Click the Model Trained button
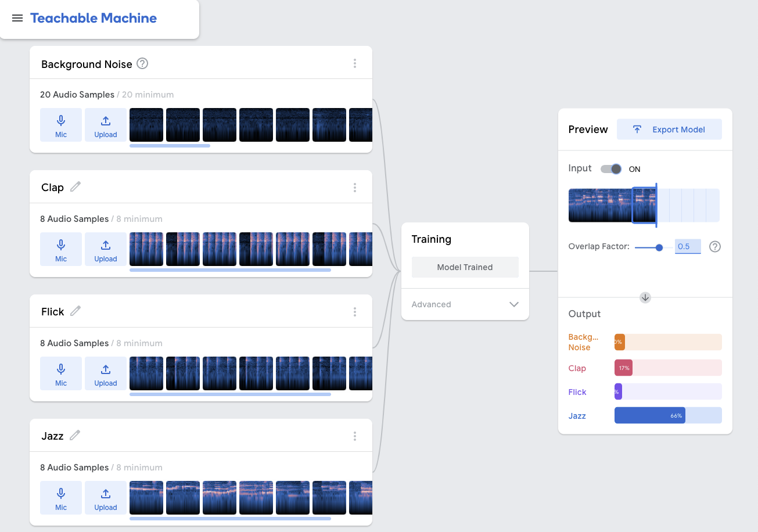This screenshot has height=532, width=758. click(465, 267)
